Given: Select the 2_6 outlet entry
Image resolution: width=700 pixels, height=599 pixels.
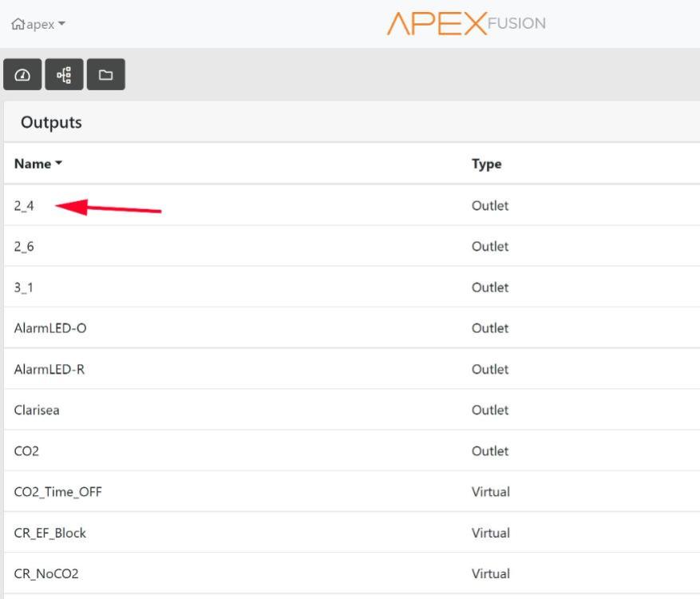Looking at the screenshot, I should point(24,247).
